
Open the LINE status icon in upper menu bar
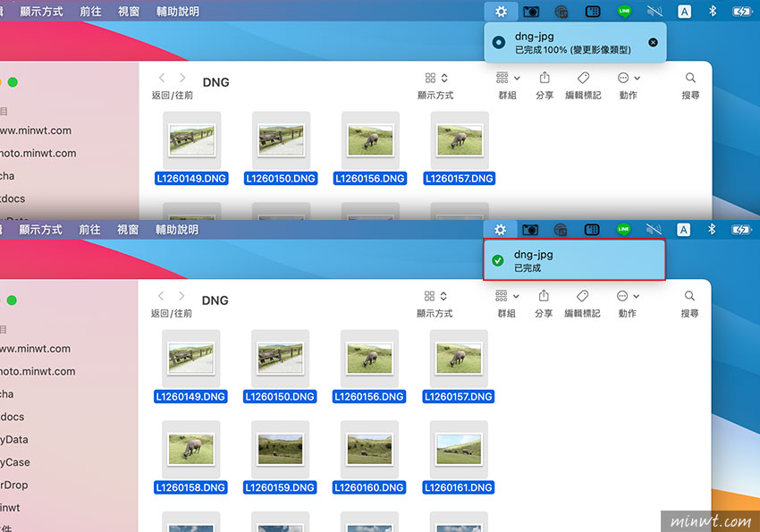pyautogui.click(x=624, y=11)
